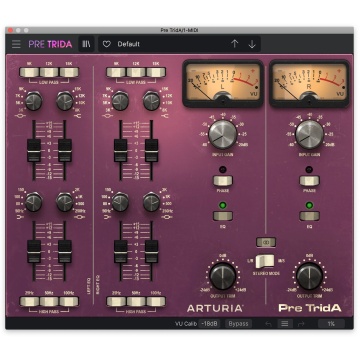Flip the Stereo Mode L/R M/S switch

(x=265, y=261)
